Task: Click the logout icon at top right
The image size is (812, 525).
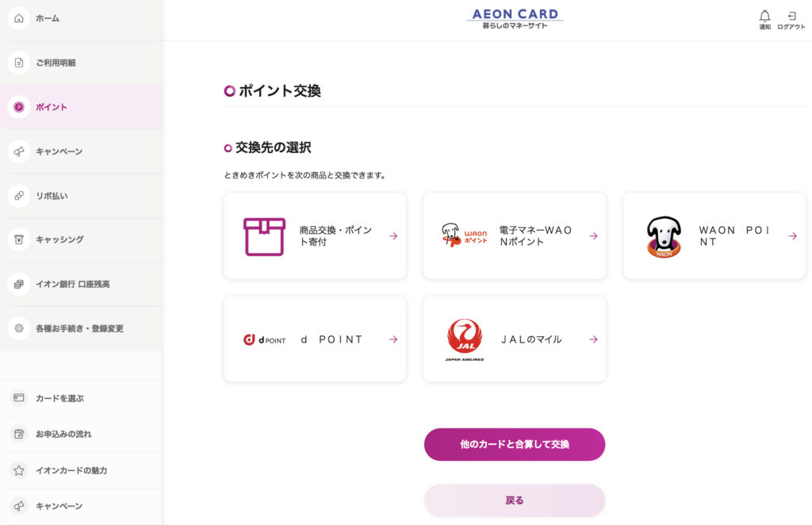Action: click(791, 16)
